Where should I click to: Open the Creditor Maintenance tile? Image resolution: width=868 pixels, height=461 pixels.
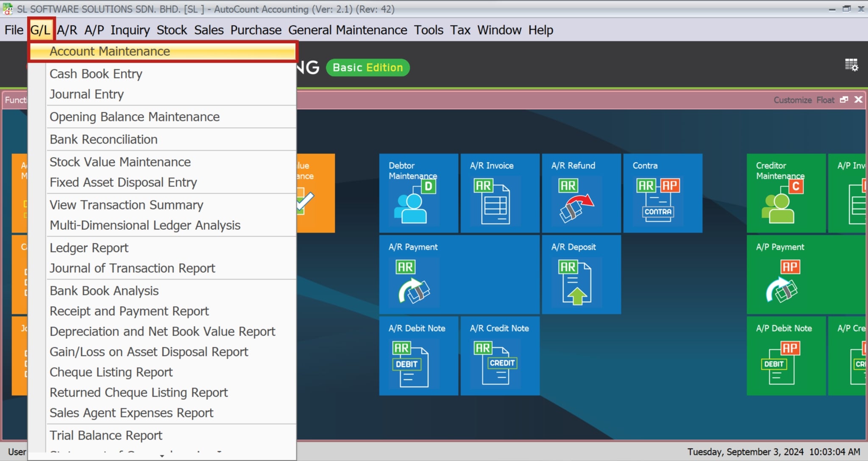point(785,193)
